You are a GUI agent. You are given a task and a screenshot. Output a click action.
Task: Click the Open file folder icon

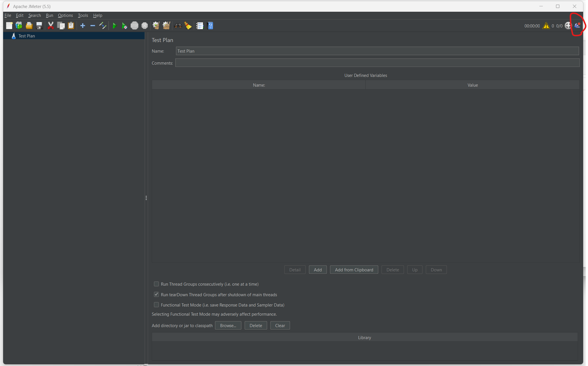pos(29,26)
